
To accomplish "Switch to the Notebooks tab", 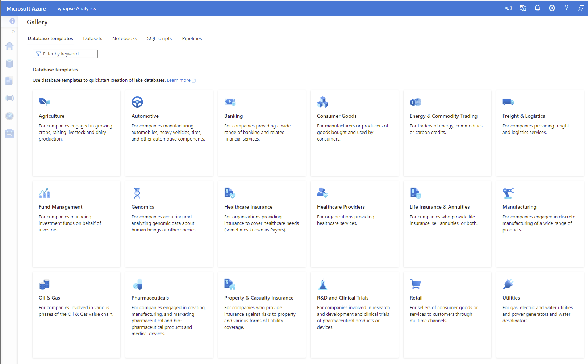I will (125, 38).
